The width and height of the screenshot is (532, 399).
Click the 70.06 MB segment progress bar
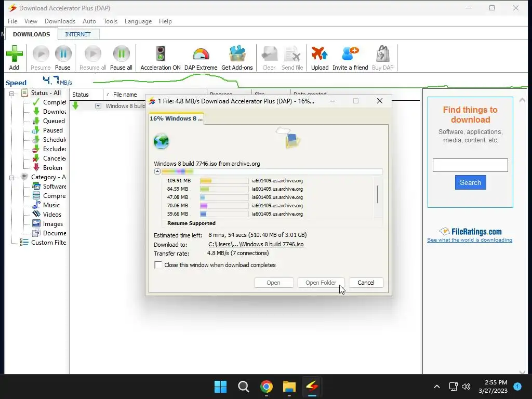[224, 206]
